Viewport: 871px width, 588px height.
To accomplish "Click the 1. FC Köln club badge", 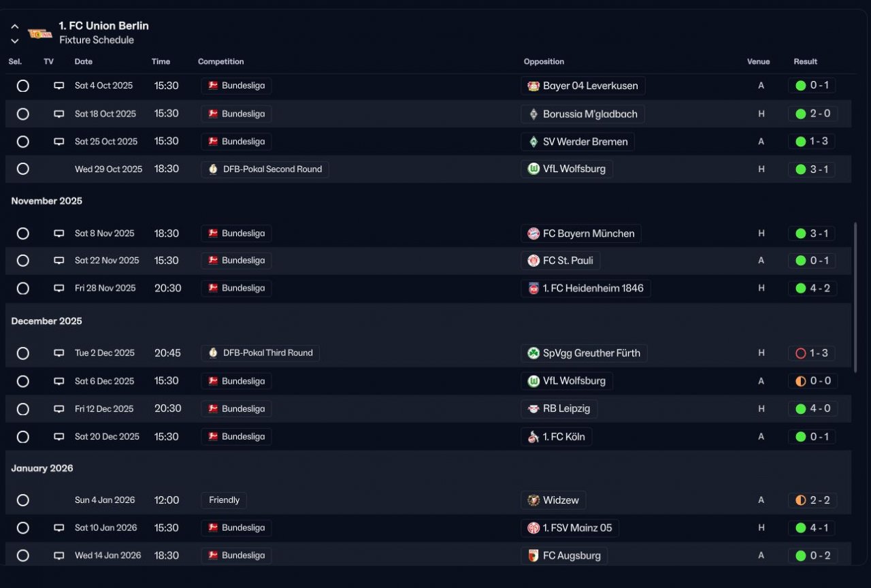I will [x=533, y=437].
